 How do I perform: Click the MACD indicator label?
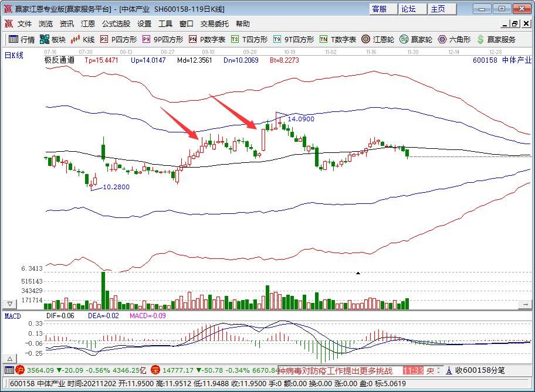tap(13, 316)
